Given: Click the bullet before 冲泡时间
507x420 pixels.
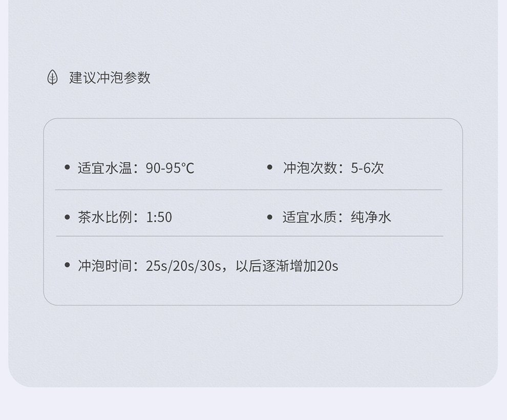Looking at the screenshot, I should tap(67, 265).
